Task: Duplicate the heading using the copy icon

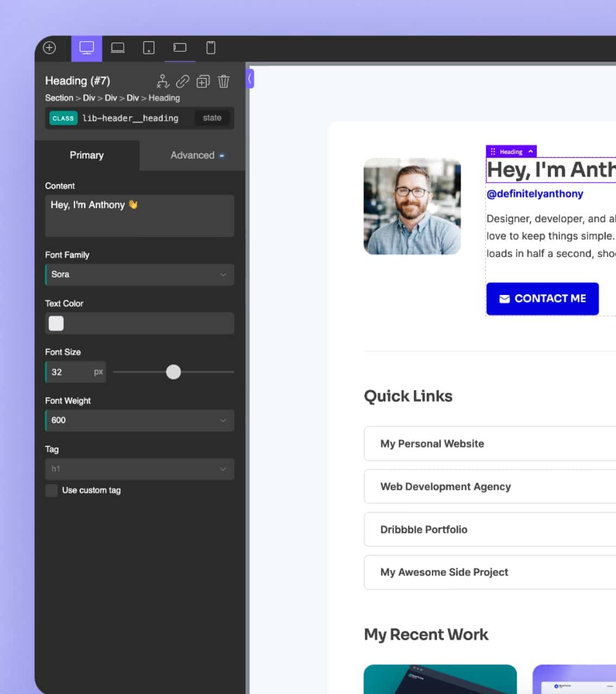Action: (203, 81)
